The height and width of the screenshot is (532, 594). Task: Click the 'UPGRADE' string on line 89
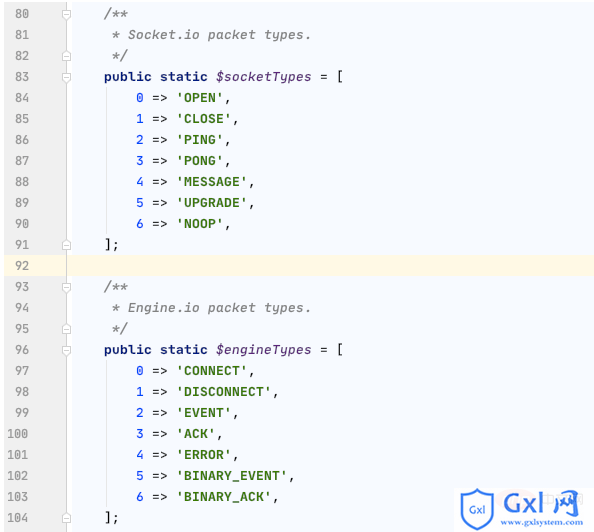[x=212, y=203]
